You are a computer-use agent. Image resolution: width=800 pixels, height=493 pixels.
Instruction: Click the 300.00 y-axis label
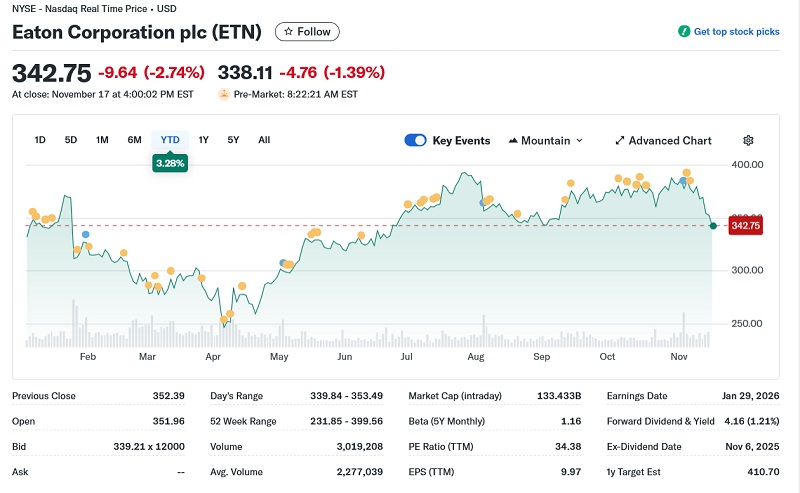pos(747,270)
